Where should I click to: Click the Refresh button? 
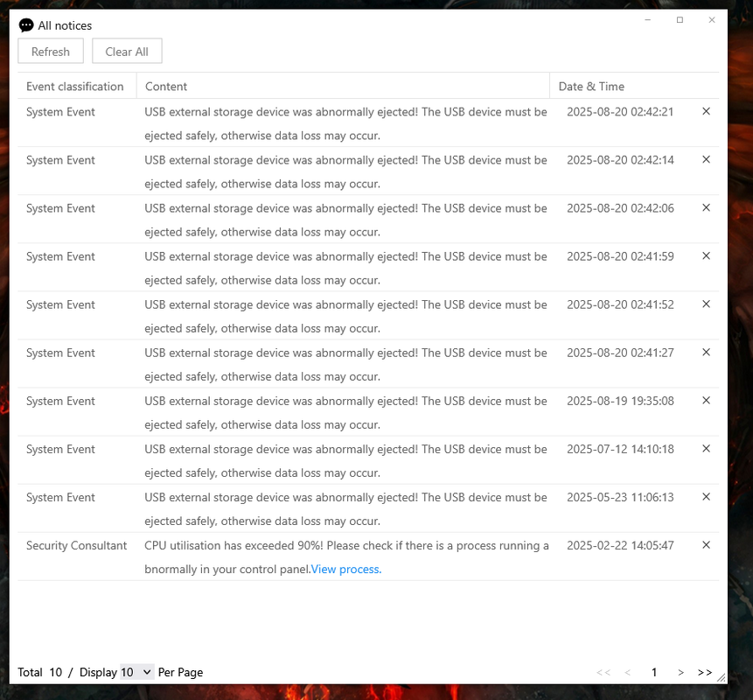pyautogui.click(x=51, y=51)
